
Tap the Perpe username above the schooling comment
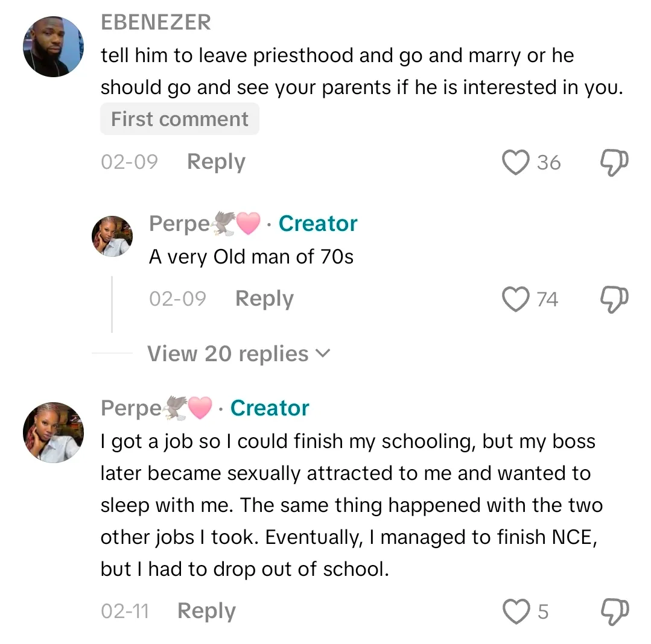(131, 408)
